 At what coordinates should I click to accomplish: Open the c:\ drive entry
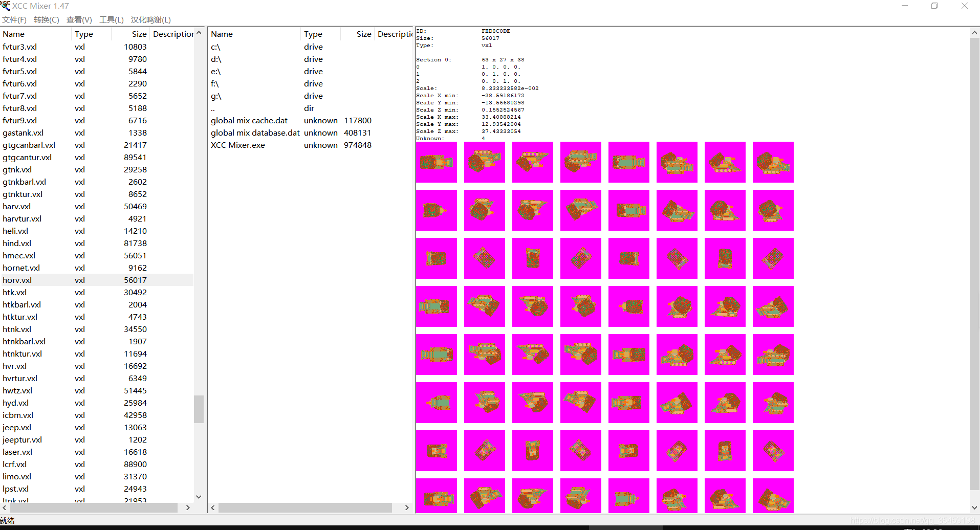(x=310, y=47)
